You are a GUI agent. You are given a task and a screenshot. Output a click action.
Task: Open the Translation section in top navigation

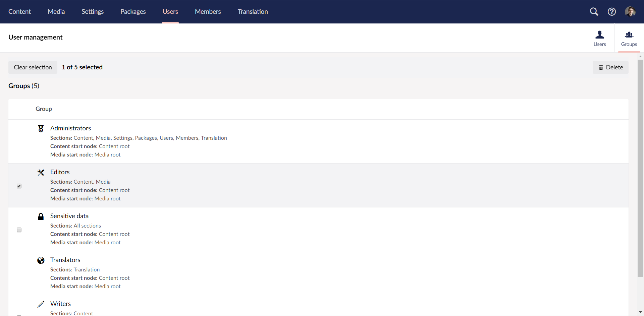point(253,11)
